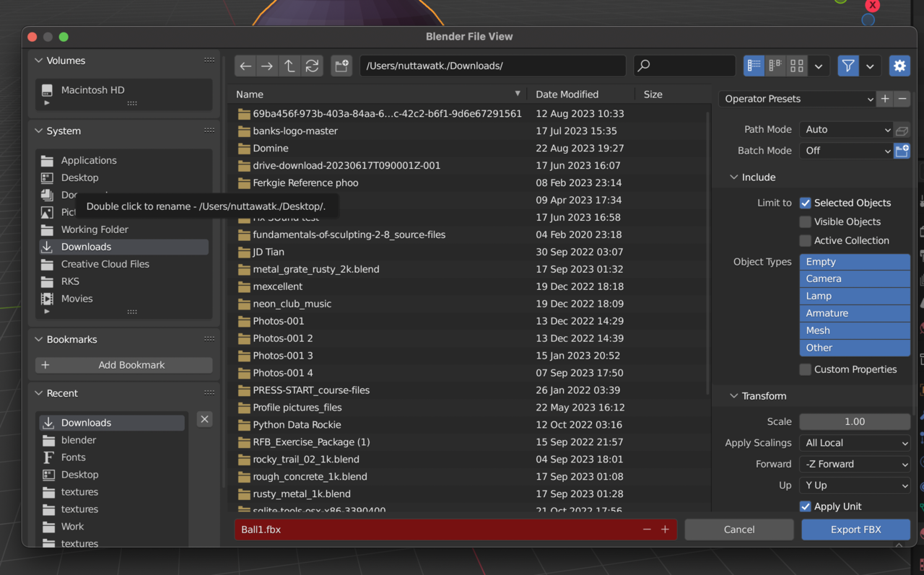924x575 pixels.
Task: Open Batch Mode Off dropdown
Action: [846, 151]
